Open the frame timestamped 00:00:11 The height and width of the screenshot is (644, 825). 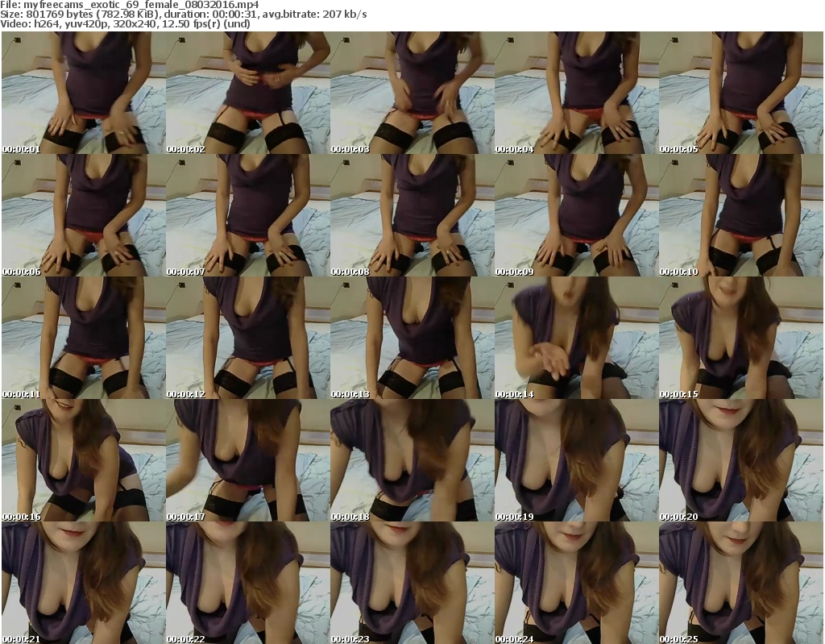pos(83,338)
